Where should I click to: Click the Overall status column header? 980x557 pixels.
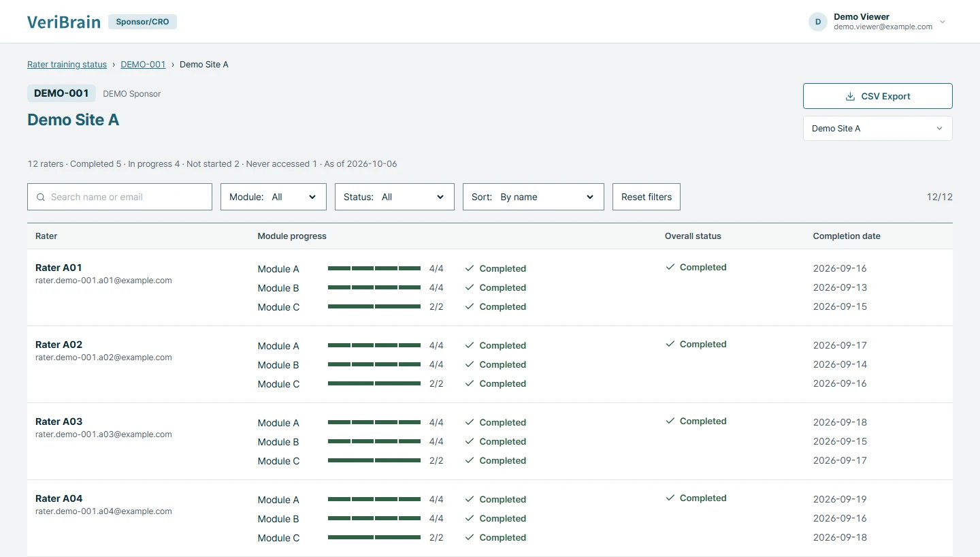click(x=693, y=236)
